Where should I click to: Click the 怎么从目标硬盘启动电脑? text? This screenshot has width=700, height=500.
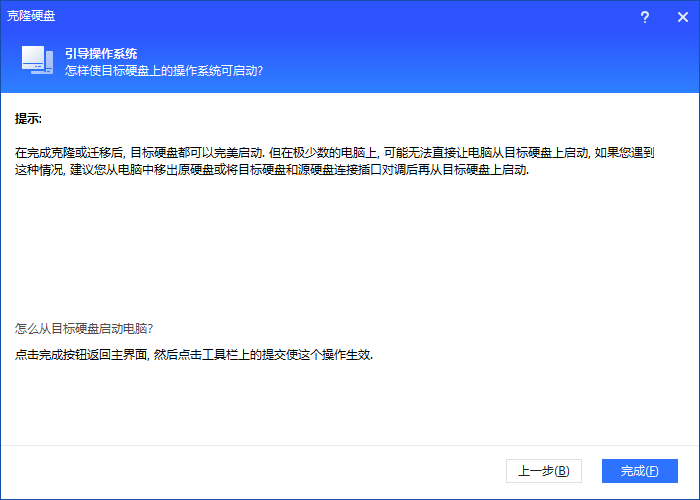click(x=84, y=329)
